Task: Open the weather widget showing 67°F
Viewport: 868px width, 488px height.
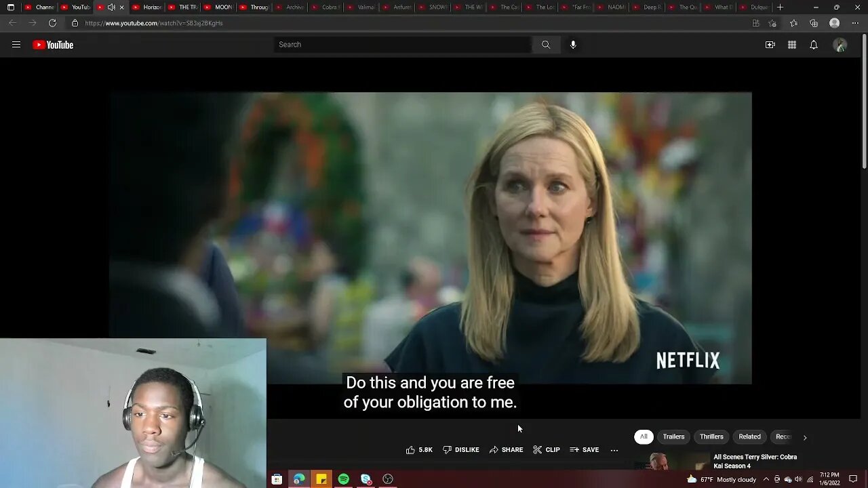Action: coord(722,479)
